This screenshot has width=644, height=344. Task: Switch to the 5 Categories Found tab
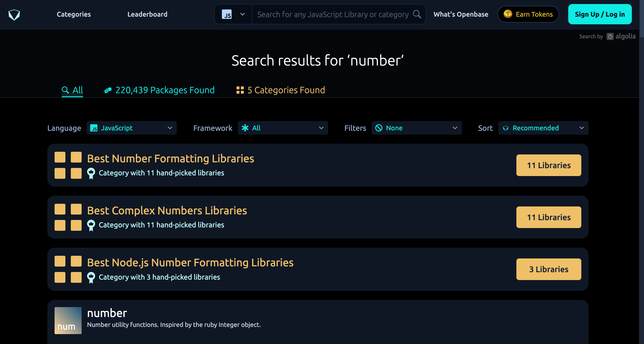[281, 90]
